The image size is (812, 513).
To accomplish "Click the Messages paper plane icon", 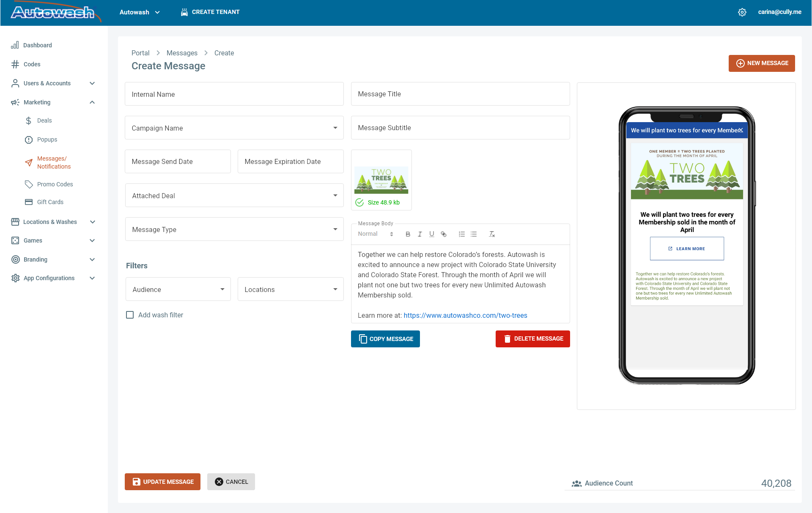I will (x=29, y=163).
